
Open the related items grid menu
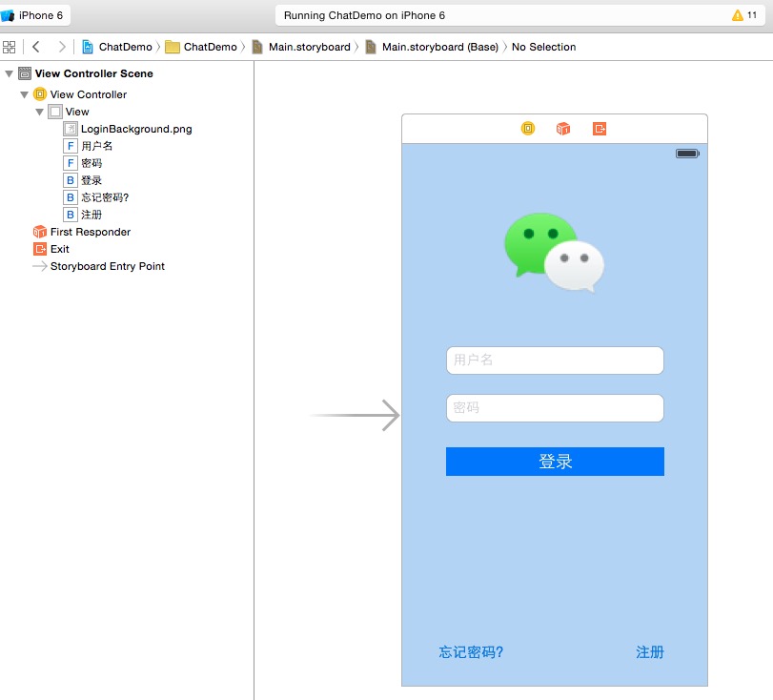tap(9, 47)
